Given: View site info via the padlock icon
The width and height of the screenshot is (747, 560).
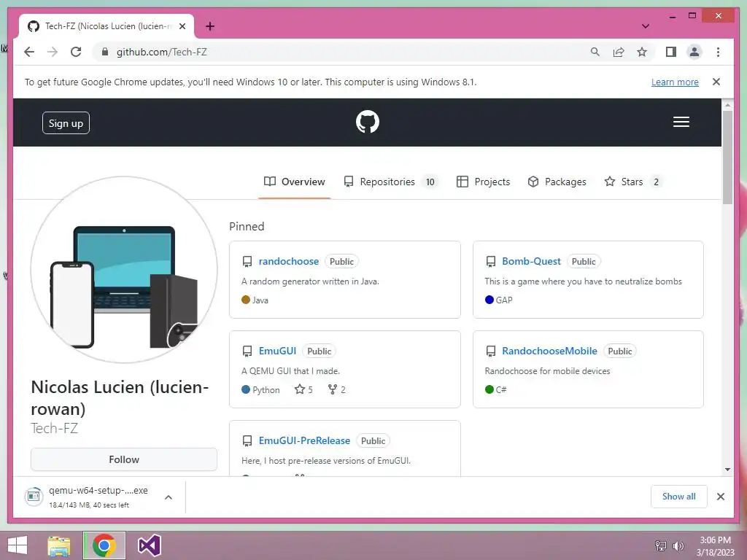Looking at the screenshot, I should 105,52.
